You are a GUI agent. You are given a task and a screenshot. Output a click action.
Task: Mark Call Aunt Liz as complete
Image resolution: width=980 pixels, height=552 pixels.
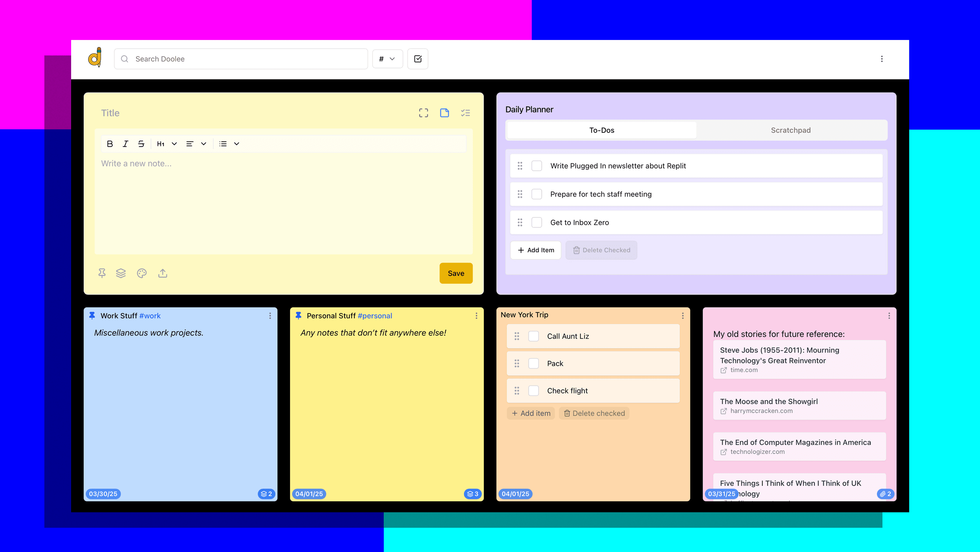click(x=533, y=336)
